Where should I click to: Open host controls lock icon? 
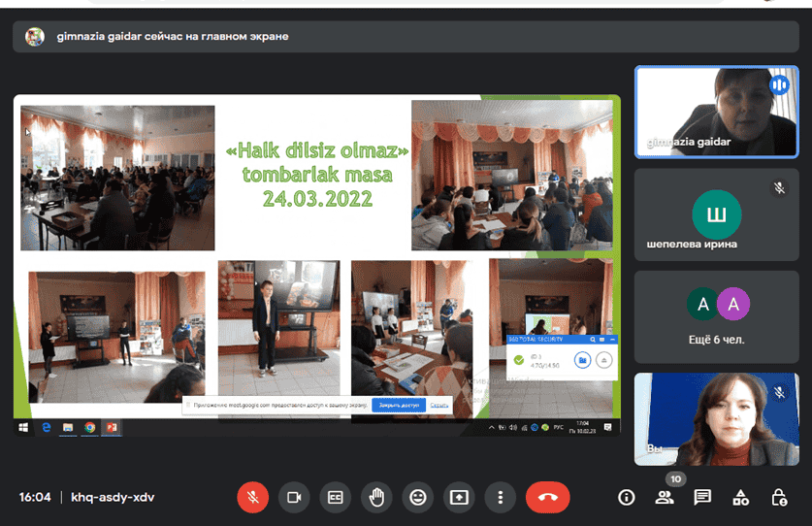[x=778, y=497]
